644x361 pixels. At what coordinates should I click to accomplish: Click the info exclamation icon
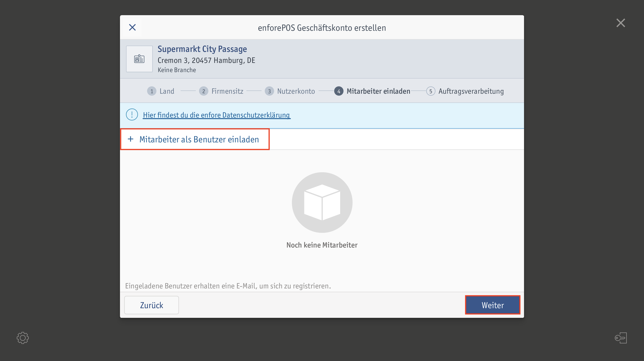[x=132, y=115]
